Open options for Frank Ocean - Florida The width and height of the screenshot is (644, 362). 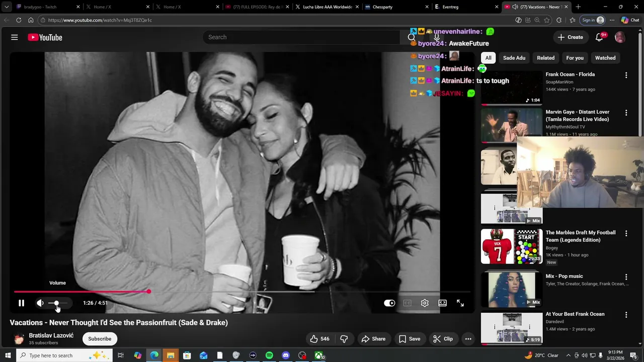[x=626, y=75]
